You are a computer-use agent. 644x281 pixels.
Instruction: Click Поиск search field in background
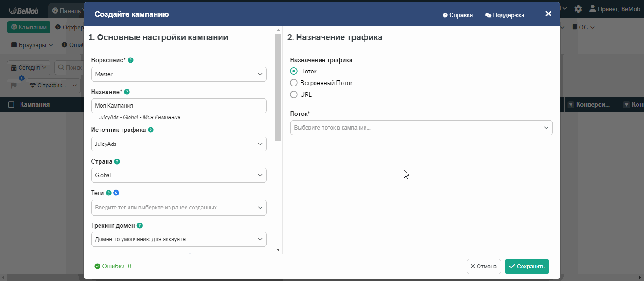(x=69, y=68)
